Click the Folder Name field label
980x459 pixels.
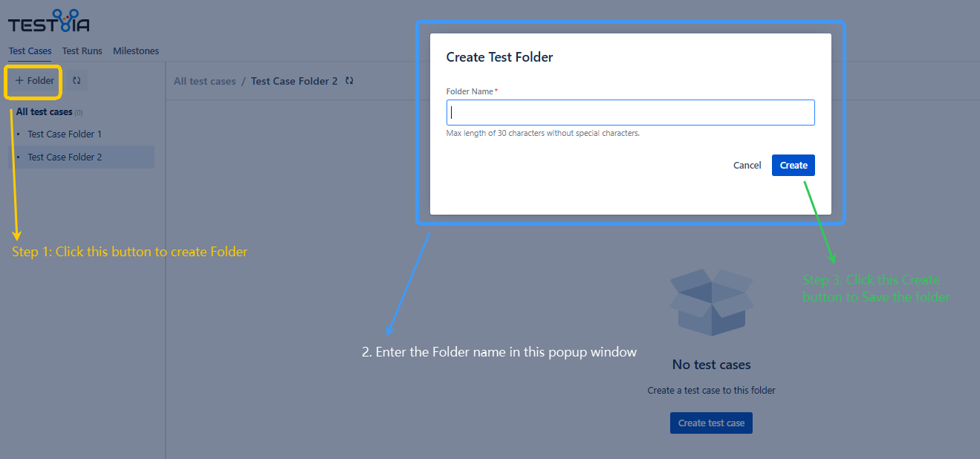point(471,91)
